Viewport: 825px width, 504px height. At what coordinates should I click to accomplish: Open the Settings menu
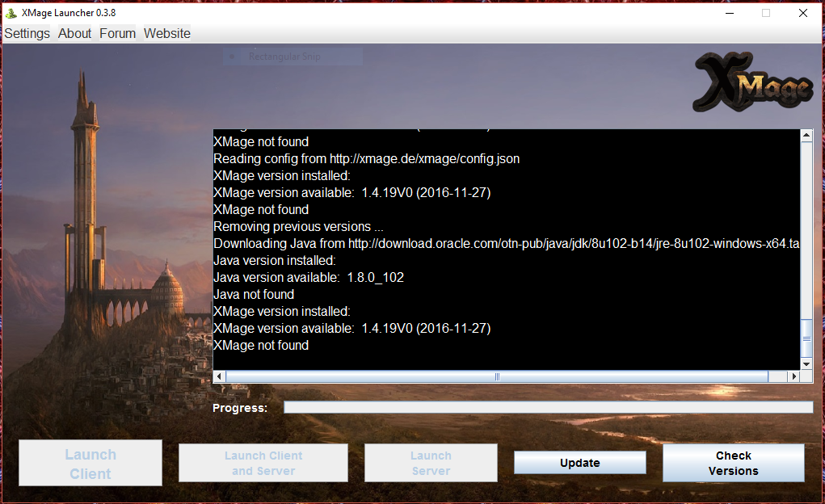(27, 33)
